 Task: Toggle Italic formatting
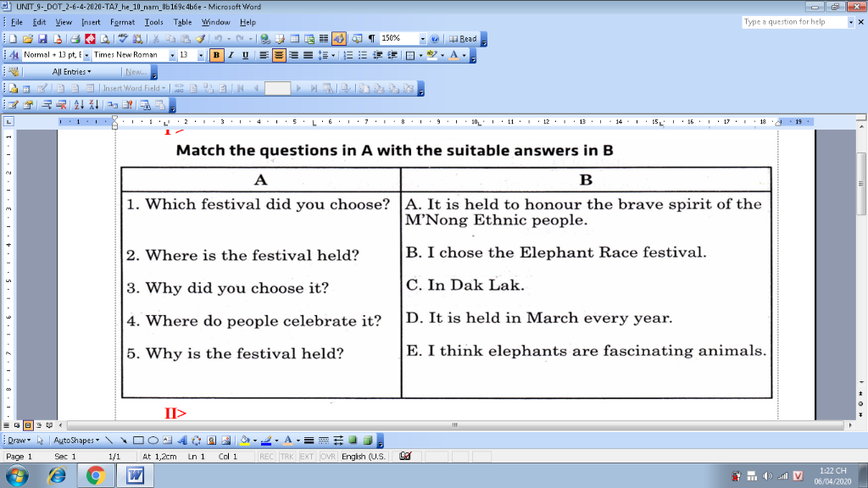coord(231,55)
